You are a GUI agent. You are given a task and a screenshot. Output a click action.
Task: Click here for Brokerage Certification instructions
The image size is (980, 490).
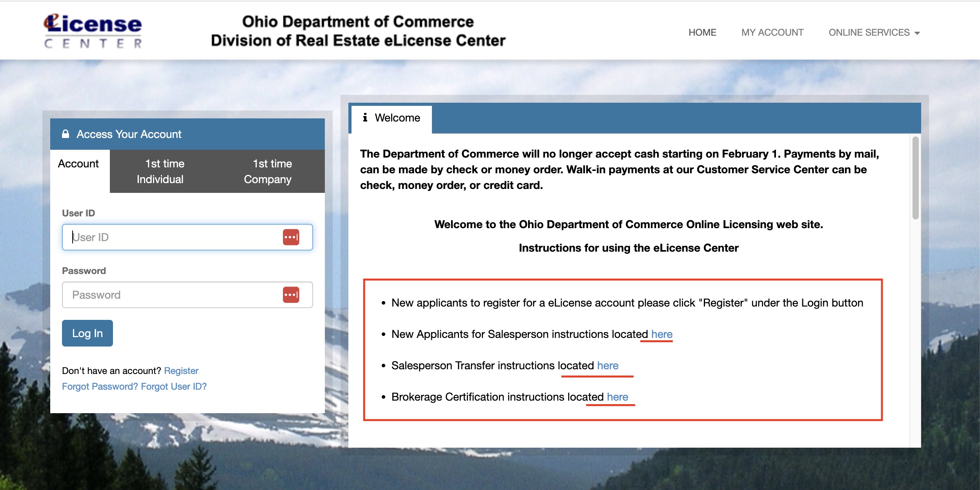point(617,397)
